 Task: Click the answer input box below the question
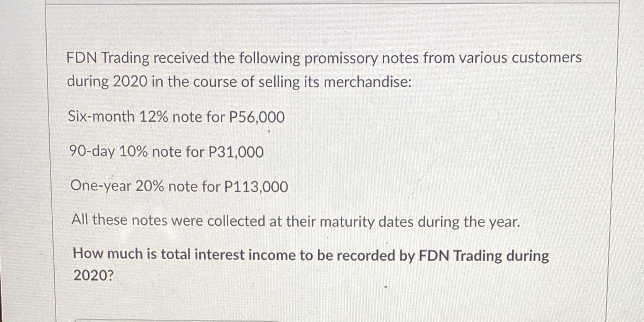[x=177, y=320]
